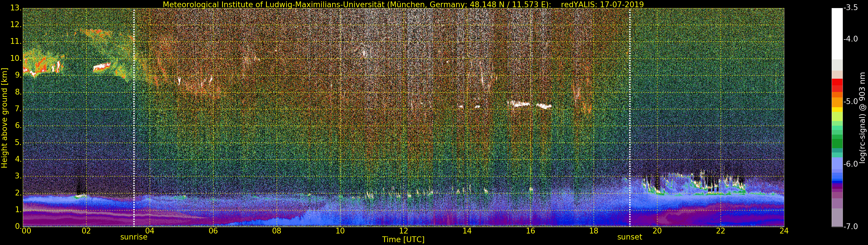Click the '16' time axis tick label
This screenshot has width=868, height=245.
tap(530, 231)
